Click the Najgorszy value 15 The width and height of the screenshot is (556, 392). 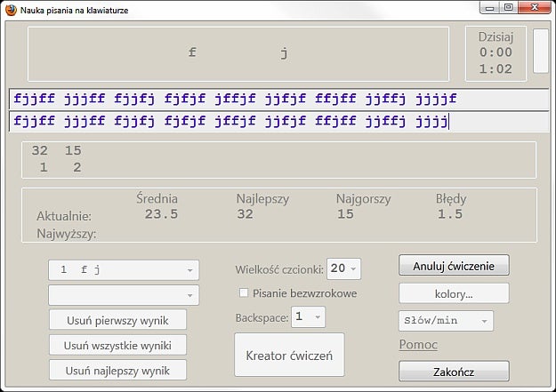point(345,214)
